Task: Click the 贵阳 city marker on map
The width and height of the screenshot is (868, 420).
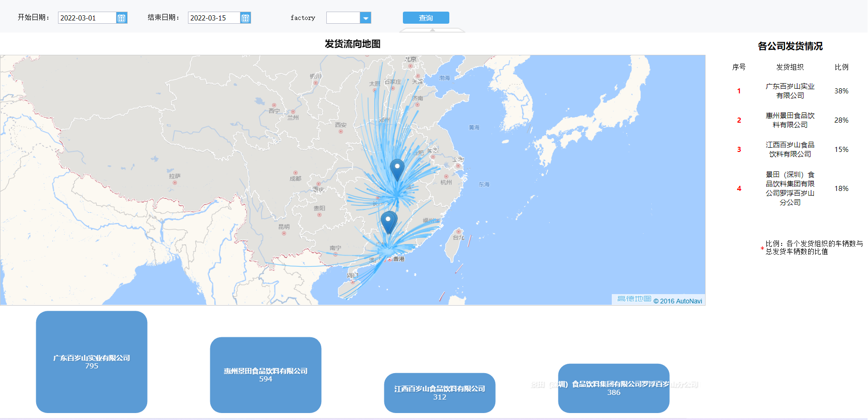Action: click(319, 215)
